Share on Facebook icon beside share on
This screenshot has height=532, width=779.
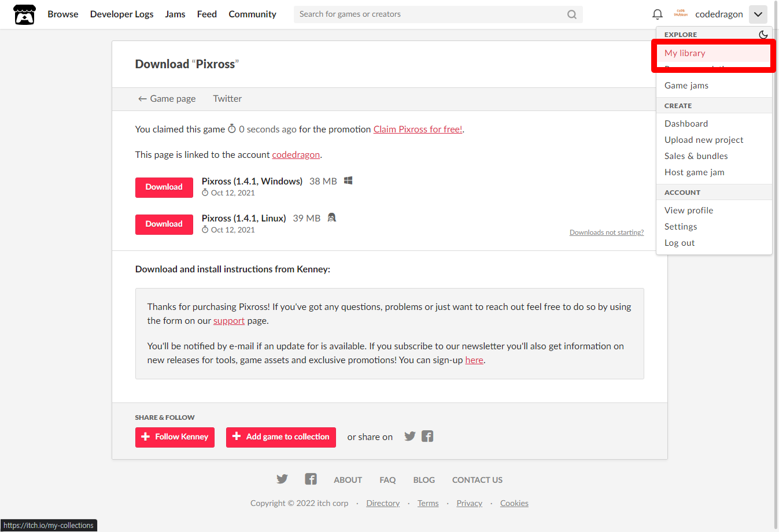427,436
